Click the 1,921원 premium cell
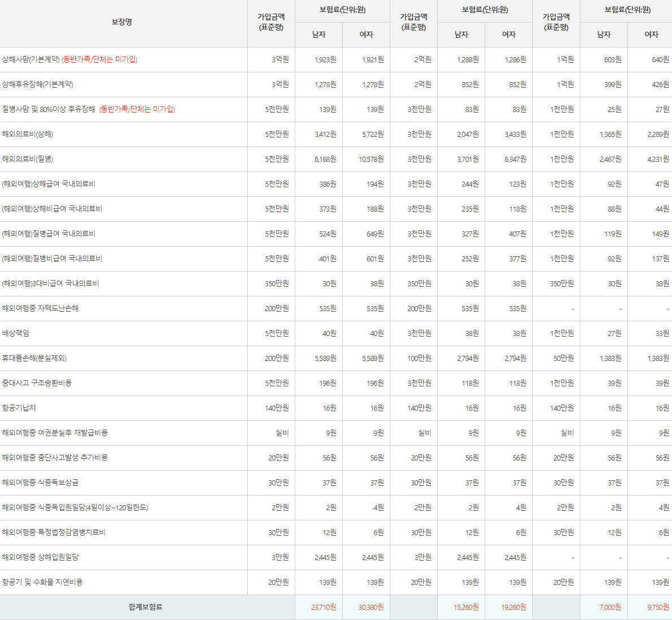672x620 pixels. (x=373, y=59)
